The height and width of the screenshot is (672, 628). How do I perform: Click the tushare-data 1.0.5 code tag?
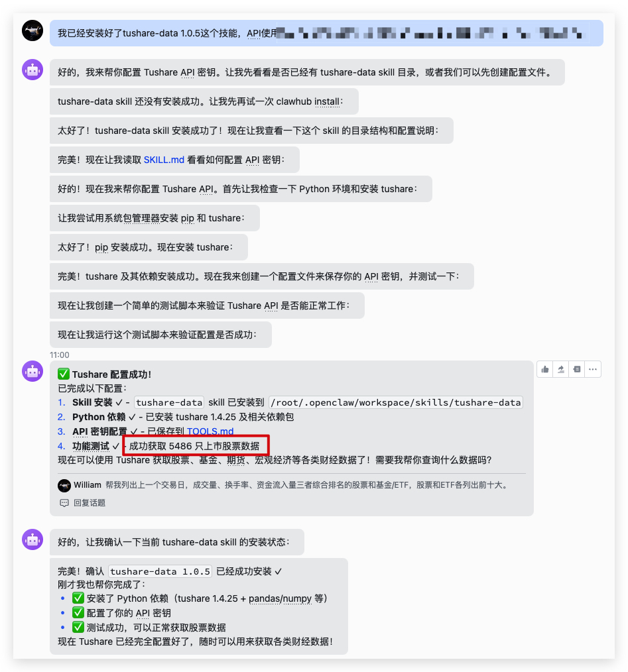(x=160, y=571)
